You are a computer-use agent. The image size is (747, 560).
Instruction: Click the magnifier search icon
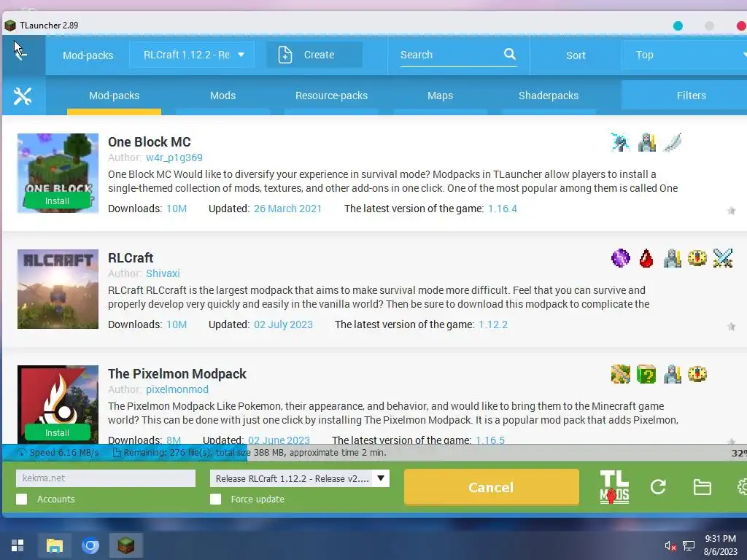[510, 54]
